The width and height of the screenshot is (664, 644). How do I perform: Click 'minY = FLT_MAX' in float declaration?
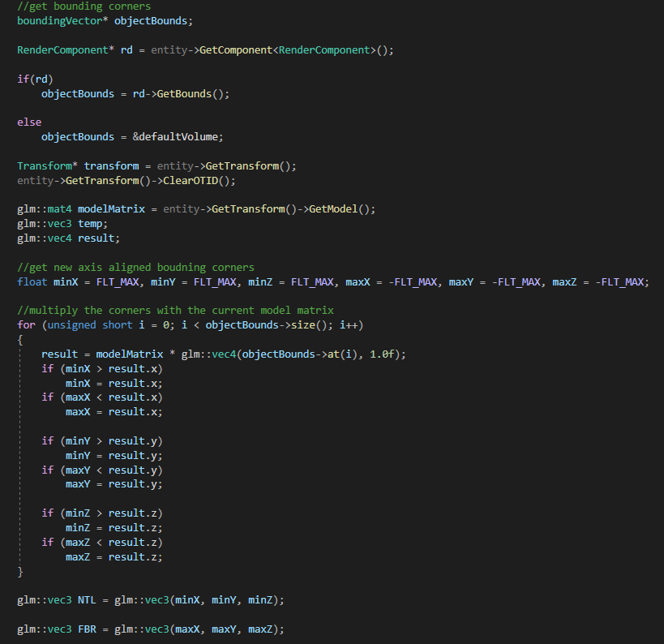tap(193, 281)
